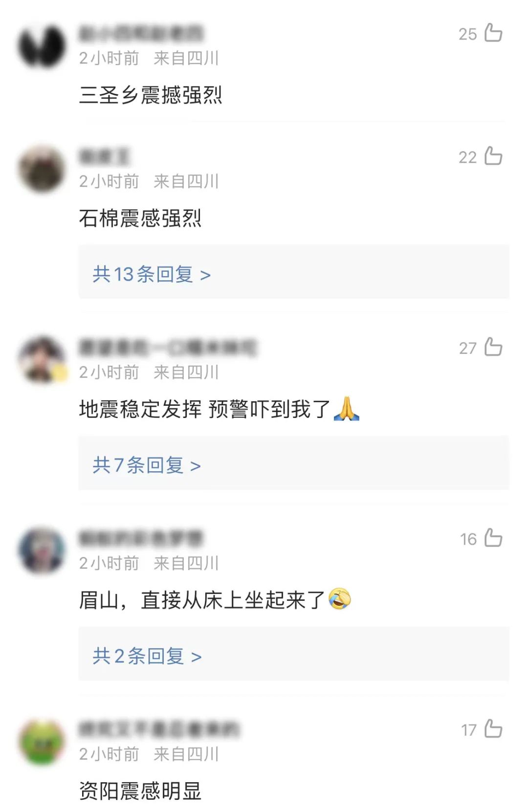The image size is (528, 812).
Task: Open username above 资阳震感明显 comment
Action: click(x=159, y=729)
